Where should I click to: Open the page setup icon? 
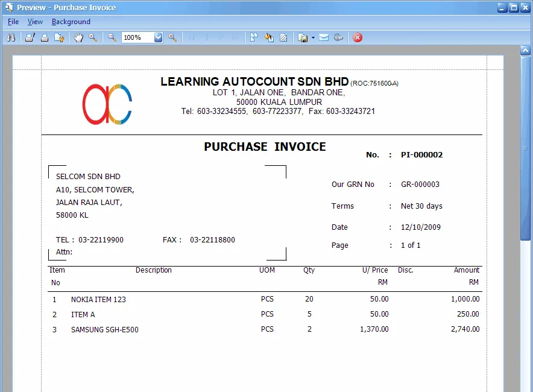click(59, 37)
